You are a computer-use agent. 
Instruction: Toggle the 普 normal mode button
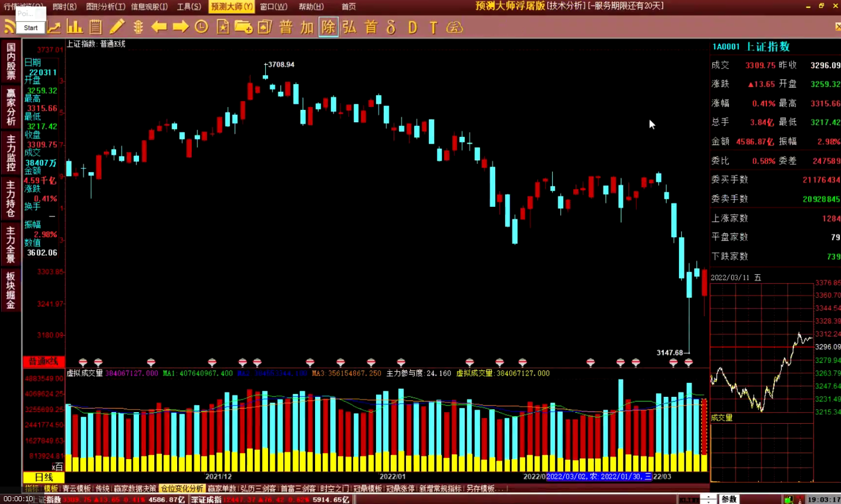coord(286,27)
